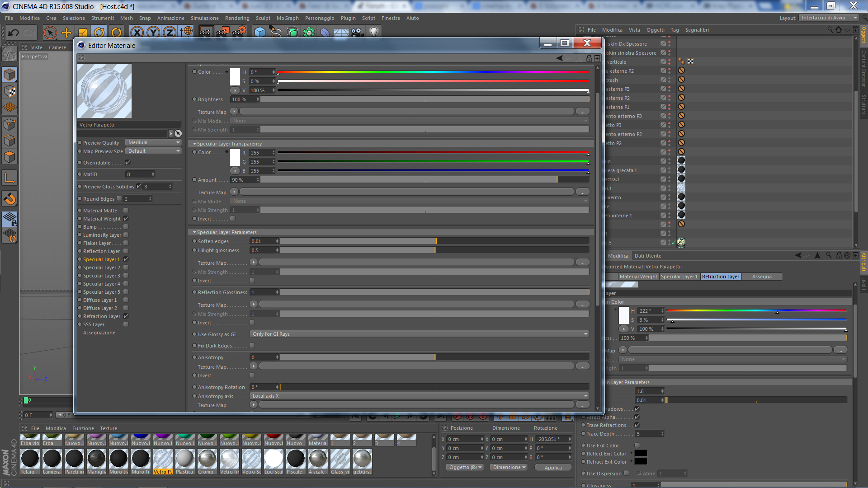Click Assegnazione in material editor
Viewport: 868px width, 488px height.
tap(99, 333)
